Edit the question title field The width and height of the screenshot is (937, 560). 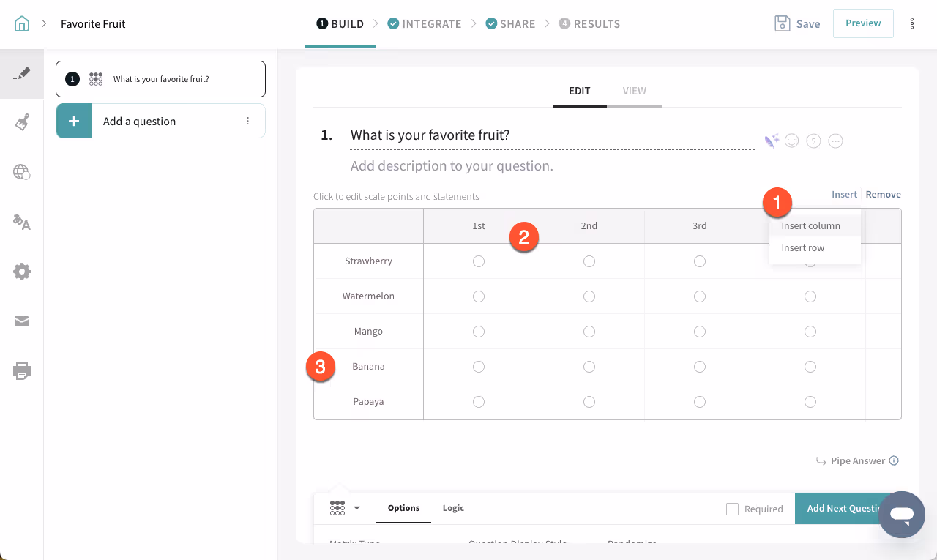pyautogui.click(x=552, y=135)
